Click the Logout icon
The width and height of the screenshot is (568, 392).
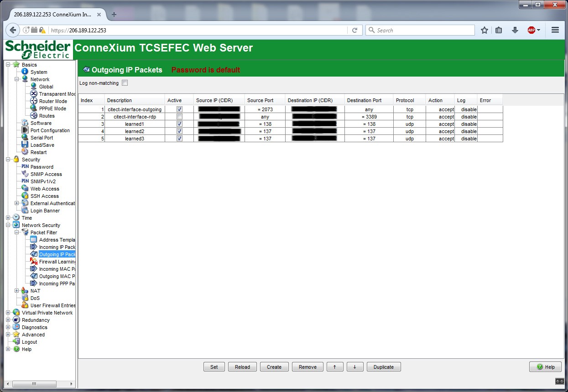(16, 342)
